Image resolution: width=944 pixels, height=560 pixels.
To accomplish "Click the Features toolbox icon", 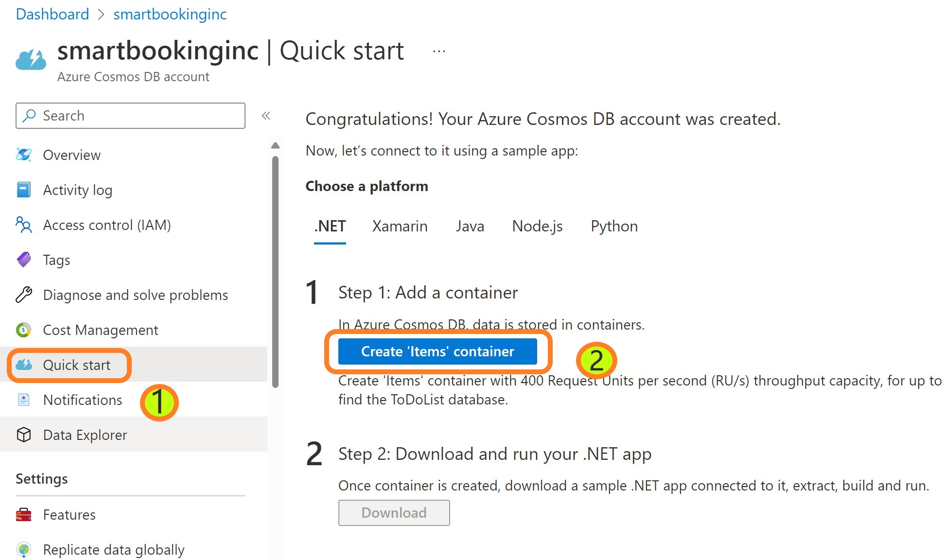I will pos(23,515).
